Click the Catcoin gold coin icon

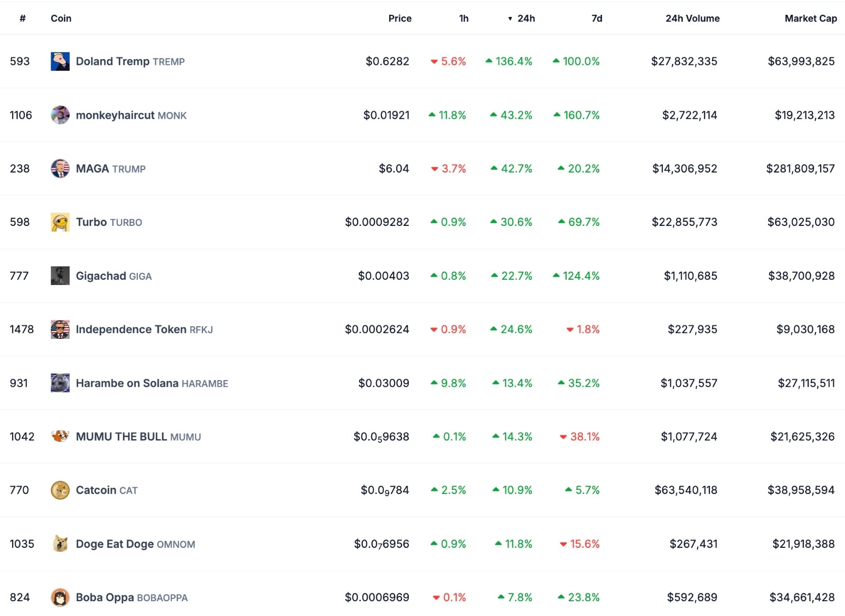point(60,490)
